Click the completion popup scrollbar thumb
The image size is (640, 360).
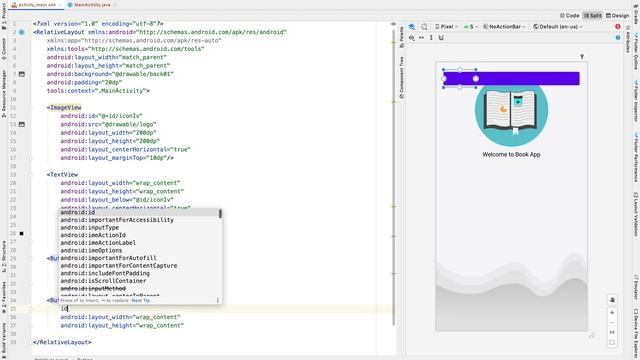pos(220,214)
